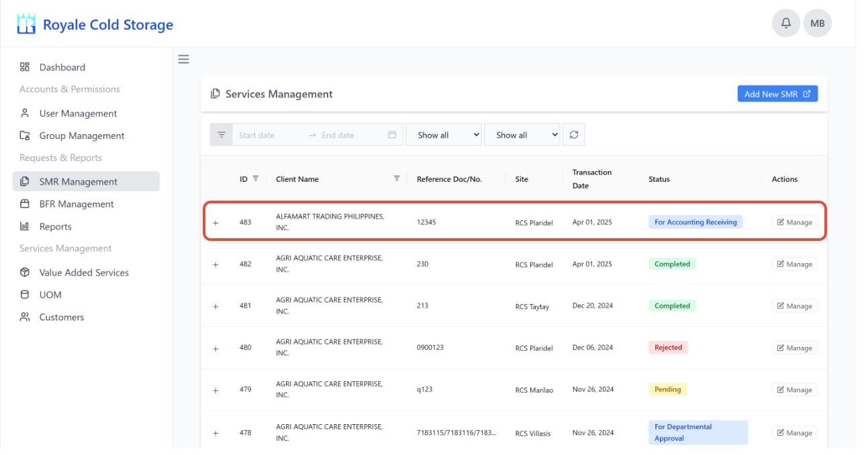The width and height of the screenshot is (868, 455).
Task: Expand row 483 with the plus icon
Action: click(215, 223)
